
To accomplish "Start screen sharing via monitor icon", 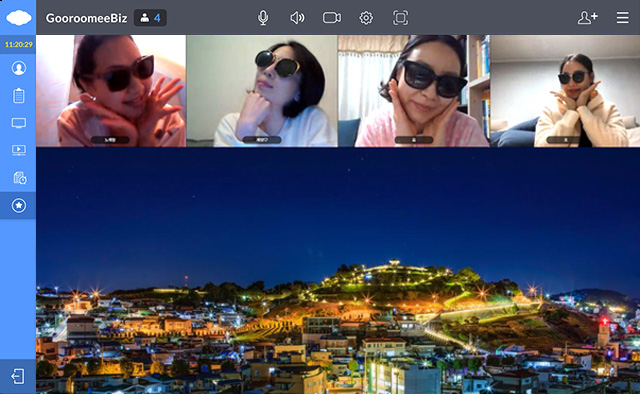I will coord(18,123).
